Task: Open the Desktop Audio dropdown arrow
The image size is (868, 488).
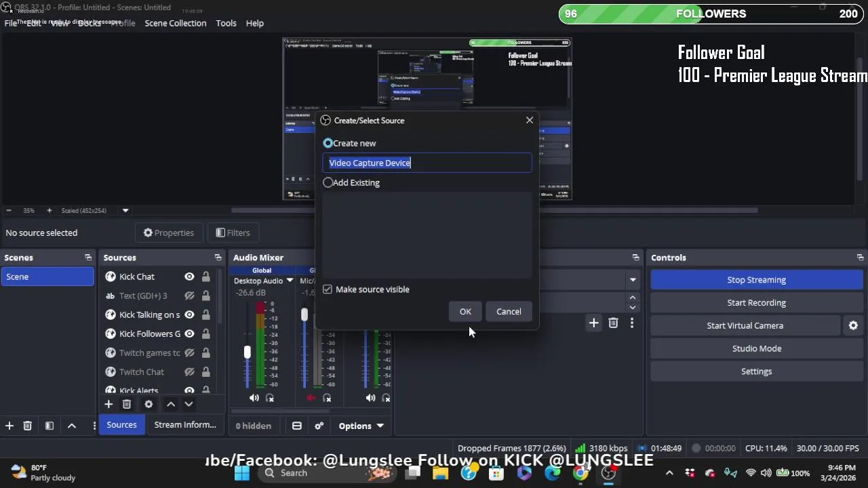Action: pyautogui.click(x=290, y=281)
